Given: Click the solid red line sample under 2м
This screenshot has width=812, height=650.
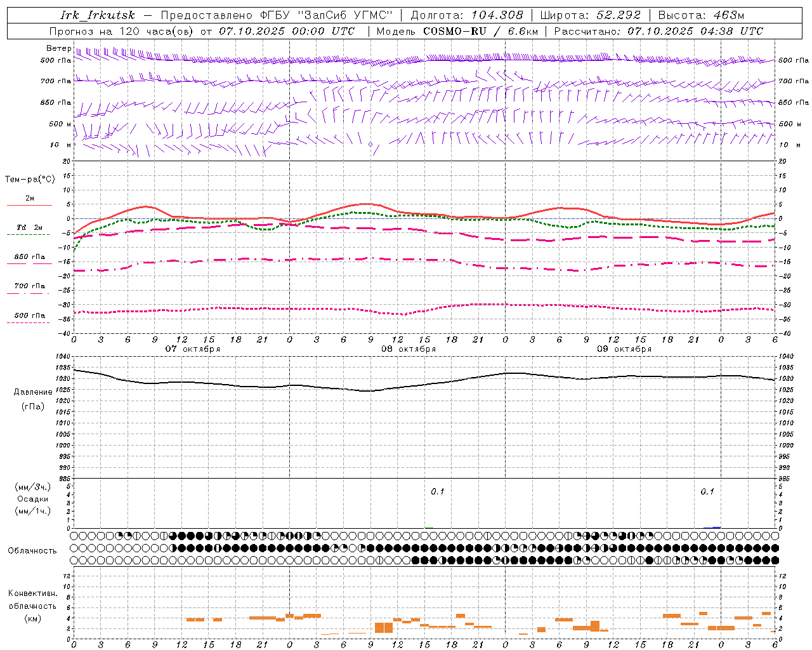Looking at the screenshot, I should pyautogui.click(x=29, y=205).
